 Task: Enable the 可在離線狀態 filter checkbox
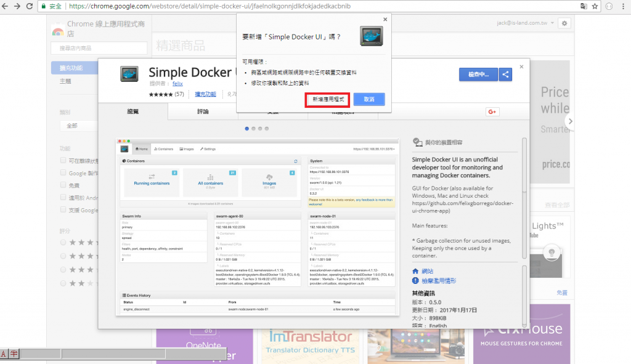pyautogui.click(x=63, y=161)
